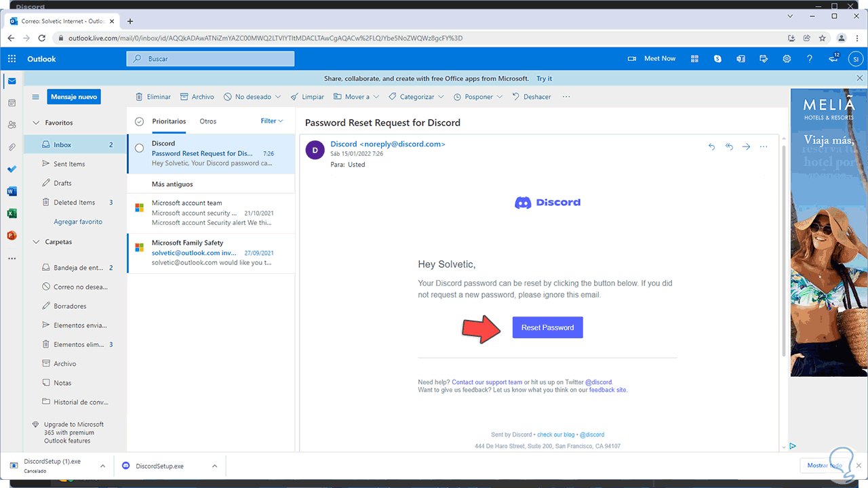Click the Reply all double-arrow icon
Screen dimensions: 868x488
pyautogui.click(x=729, y=146)
